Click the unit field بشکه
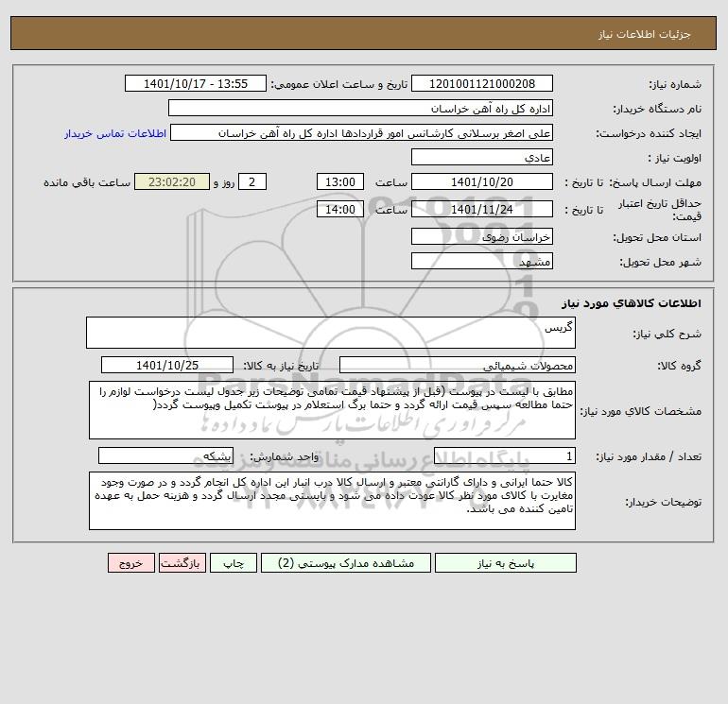 165,456
